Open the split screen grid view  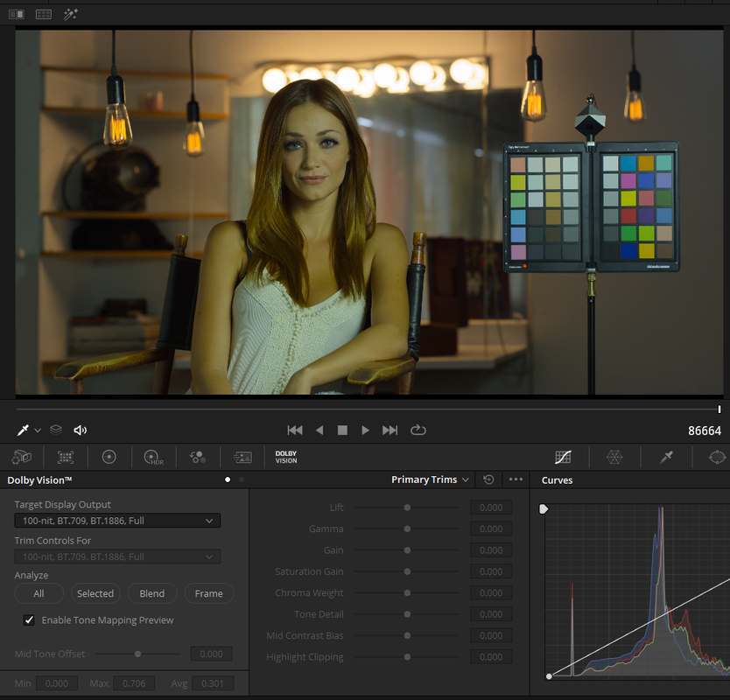(x=44, y=14)
